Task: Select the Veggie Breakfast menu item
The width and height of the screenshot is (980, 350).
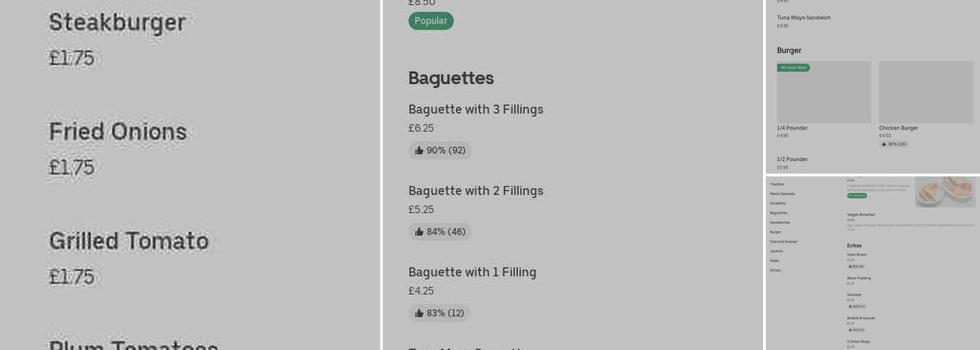Action: point(861,215)
